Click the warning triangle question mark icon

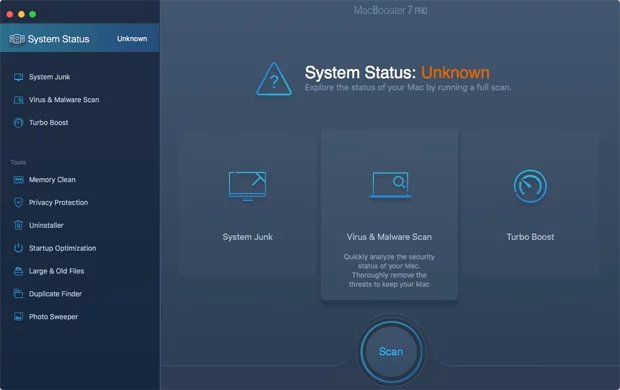(274, 79)
